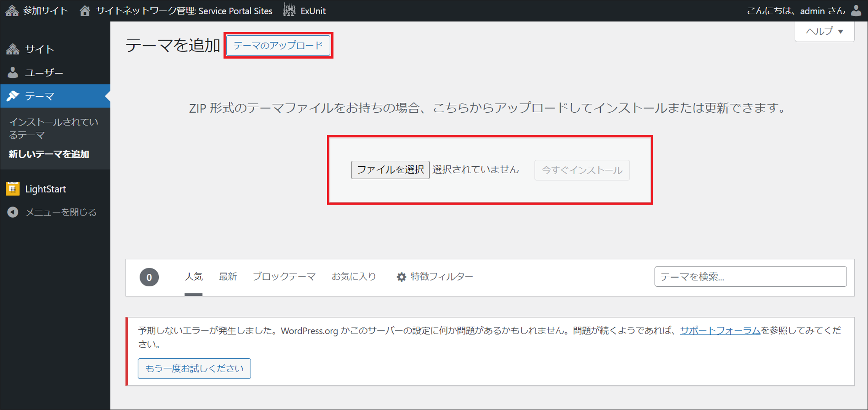868x410 pixels.
Task: Open ユーザー via its person icon
Action: (x=13, y=72)
